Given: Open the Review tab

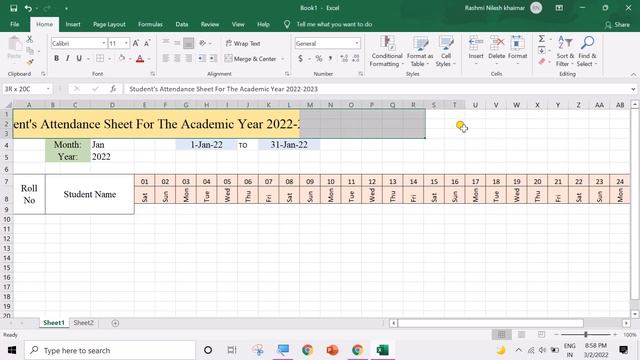Looking at the screenshot, I should point(210,24).
